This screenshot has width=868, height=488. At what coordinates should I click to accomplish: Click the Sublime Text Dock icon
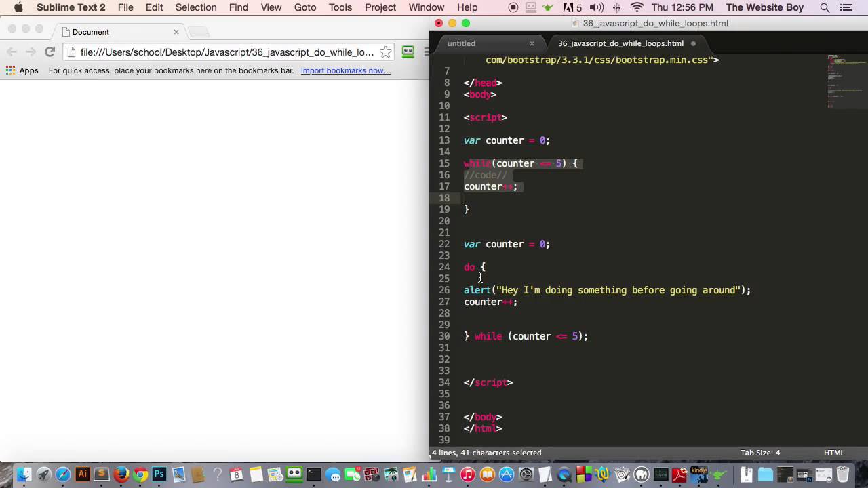click(102, 474)
